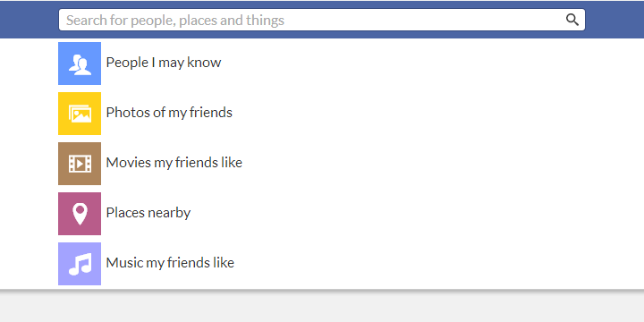Click the play triangle inside the film strip

point(80,164)
